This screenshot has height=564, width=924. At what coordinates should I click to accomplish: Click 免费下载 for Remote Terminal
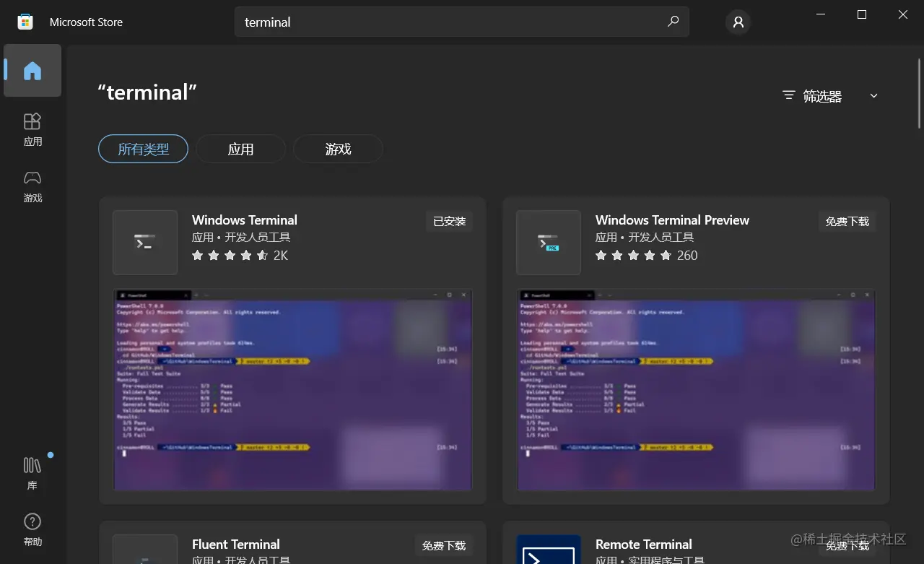click(x=847, y=545)
